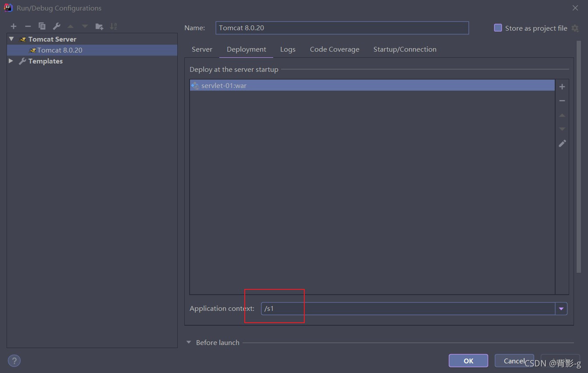Move the artifact down in deploy list
The height and width of the screenshot is (373, 588).
(562, 129)
